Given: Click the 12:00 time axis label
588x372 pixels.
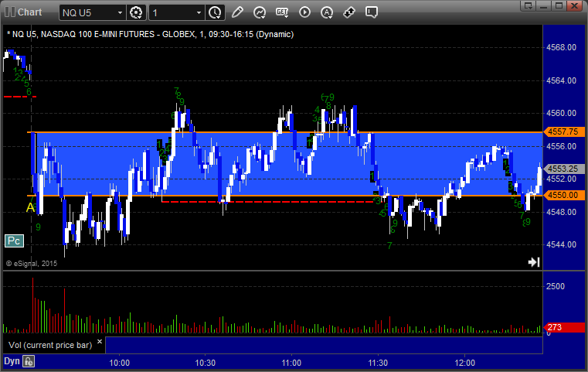Looking at the screenshot, I should 464,363.
